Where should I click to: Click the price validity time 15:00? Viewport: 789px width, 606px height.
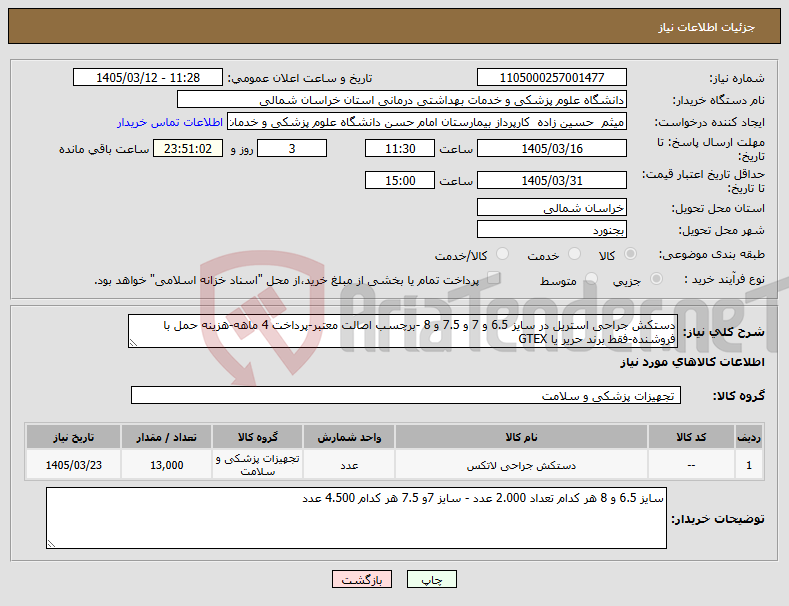point(400,180)
